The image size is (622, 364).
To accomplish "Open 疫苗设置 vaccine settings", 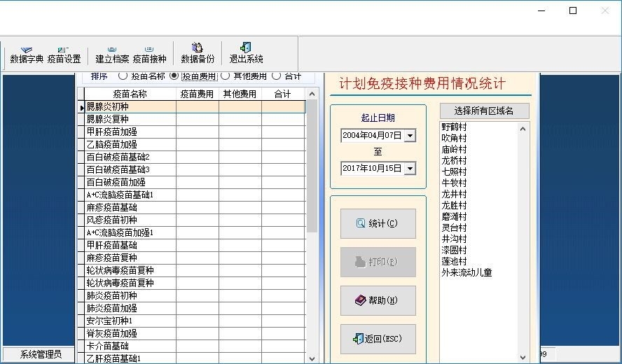I will tap(64, 54).
